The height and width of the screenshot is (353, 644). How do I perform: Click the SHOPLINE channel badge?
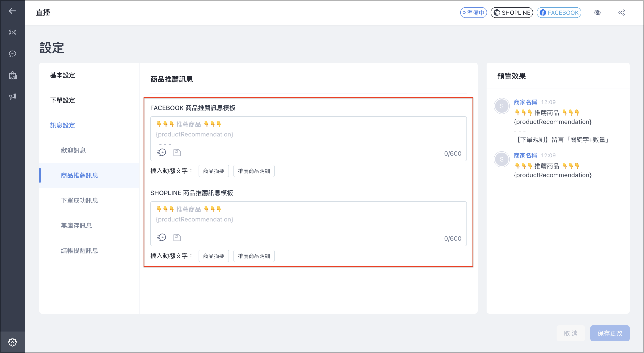click(x=512, y=13)
